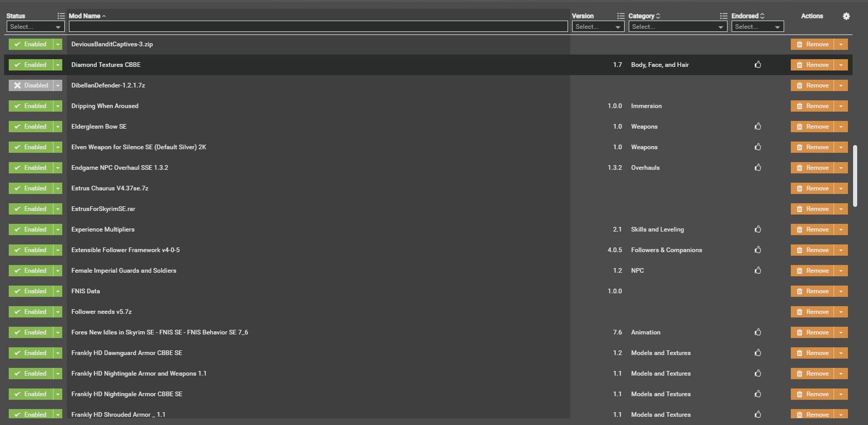Click 'Followers & Companions' category cell
This screenshot has height=425, width=868.
666,250
